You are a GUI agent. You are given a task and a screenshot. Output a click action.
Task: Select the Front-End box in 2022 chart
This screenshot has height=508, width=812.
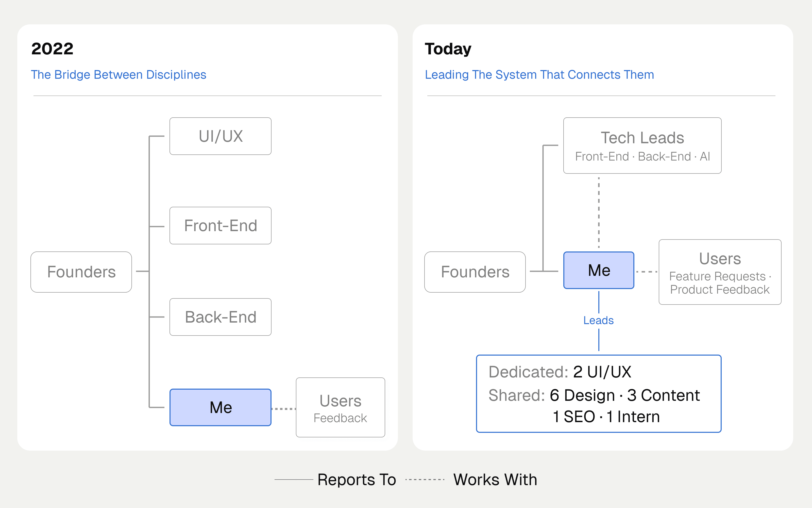click(x=221, y=226)
